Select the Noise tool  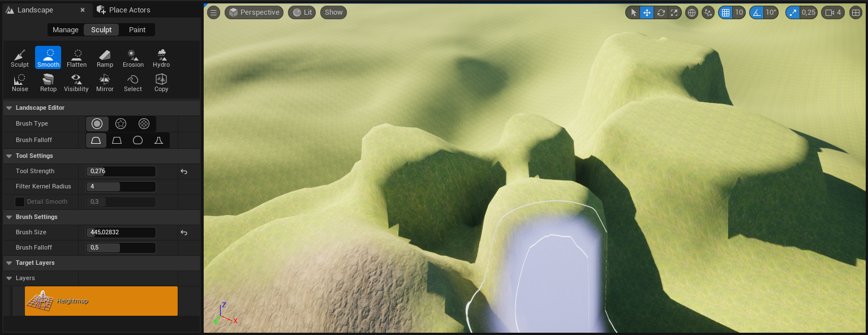point(20,82)
